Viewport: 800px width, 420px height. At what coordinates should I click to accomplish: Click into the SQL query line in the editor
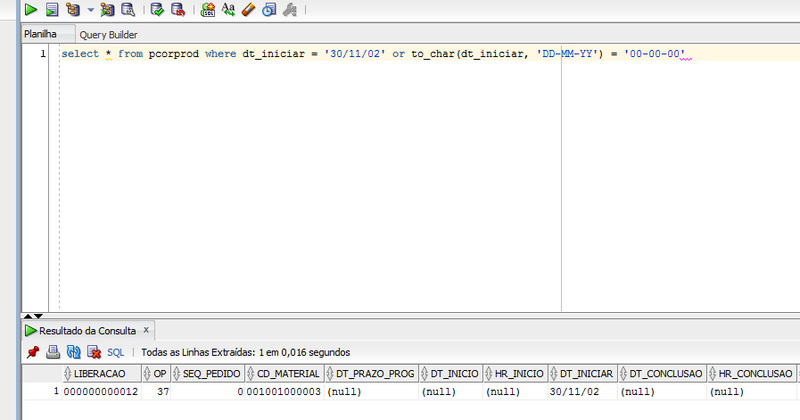[377, 54]
